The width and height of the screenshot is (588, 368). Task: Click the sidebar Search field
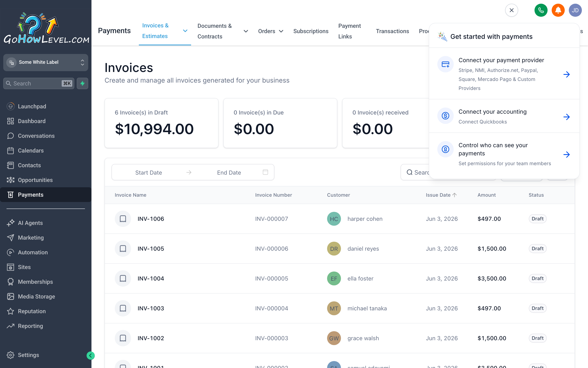click(x=39, y=83)
